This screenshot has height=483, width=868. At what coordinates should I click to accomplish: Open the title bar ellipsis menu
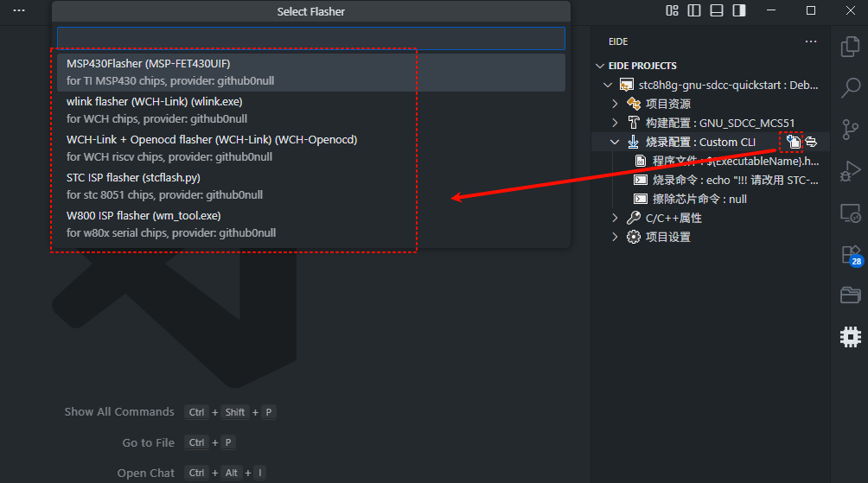(x=19, y=10)
